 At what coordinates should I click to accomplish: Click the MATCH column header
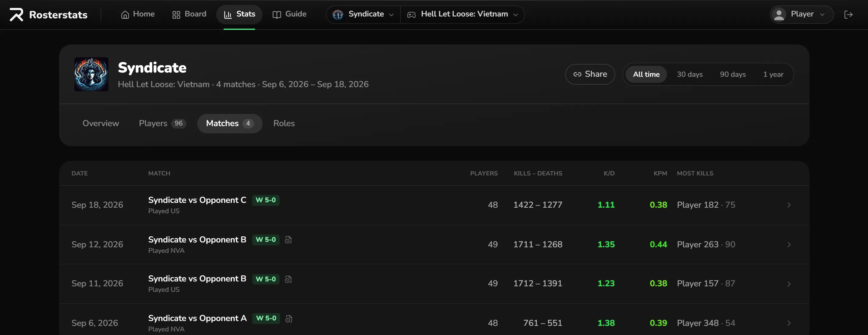[x=159, y=173]
